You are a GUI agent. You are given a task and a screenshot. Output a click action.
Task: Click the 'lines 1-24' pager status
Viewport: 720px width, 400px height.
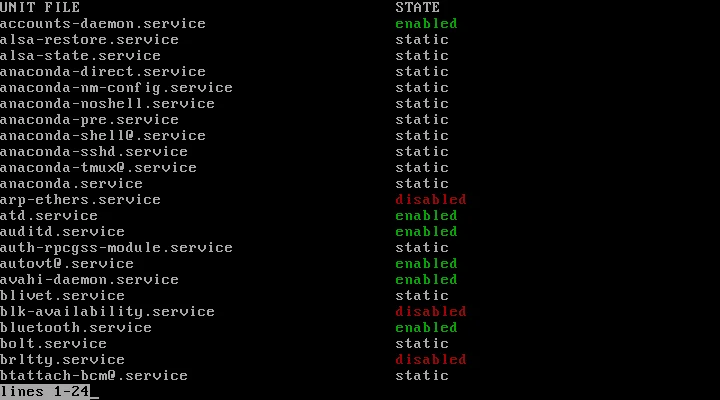(x=45, y=392)
